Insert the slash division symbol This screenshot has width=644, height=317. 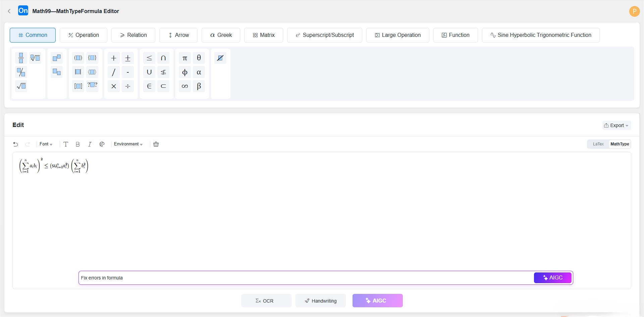pos(114,72)
